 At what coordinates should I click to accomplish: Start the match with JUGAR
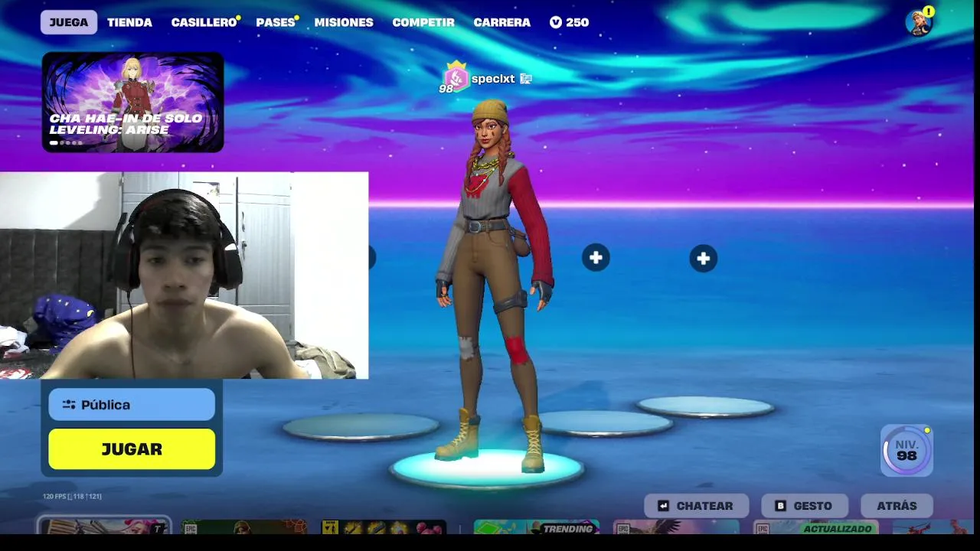point(132,449)
